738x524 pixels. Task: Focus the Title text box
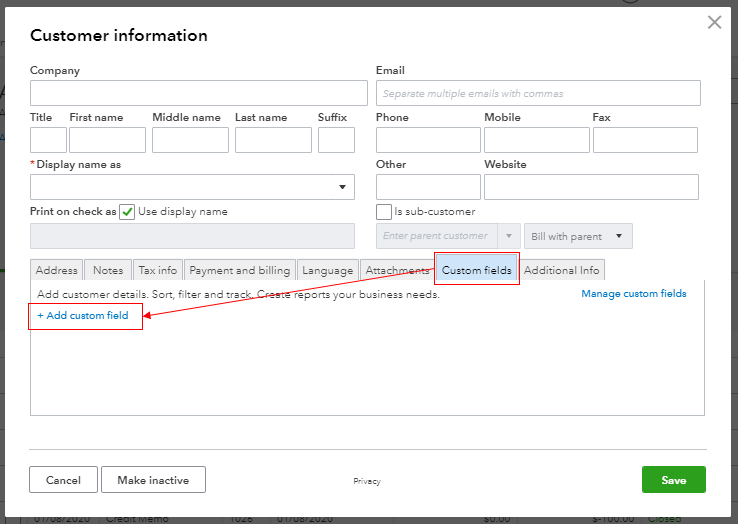pyautogui.click(x=48, y=140)
